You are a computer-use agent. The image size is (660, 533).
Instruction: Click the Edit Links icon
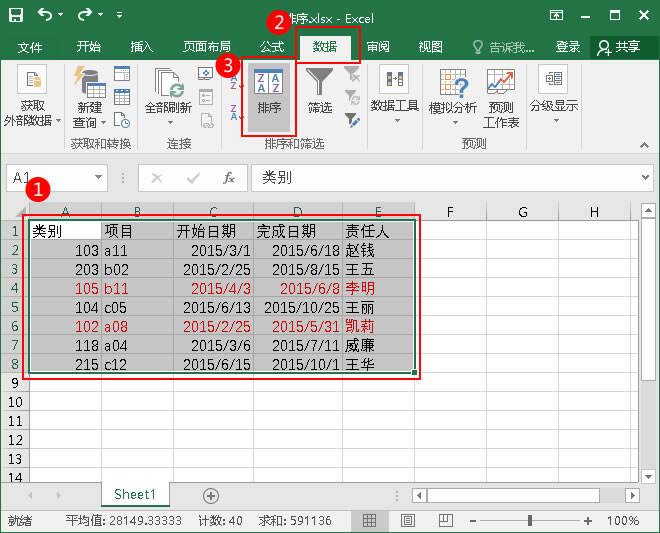coord(206,120)
